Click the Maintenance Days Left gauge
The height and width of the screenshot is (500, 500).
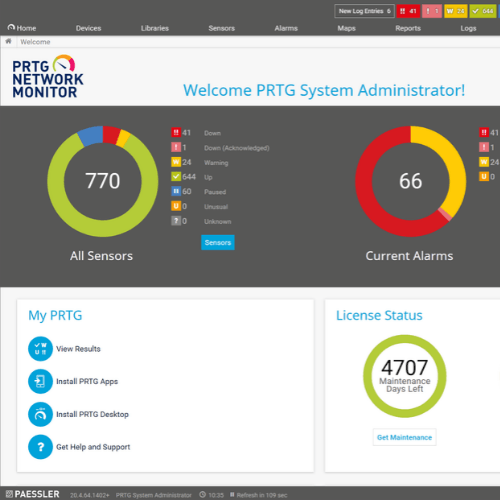coord(405,376)
